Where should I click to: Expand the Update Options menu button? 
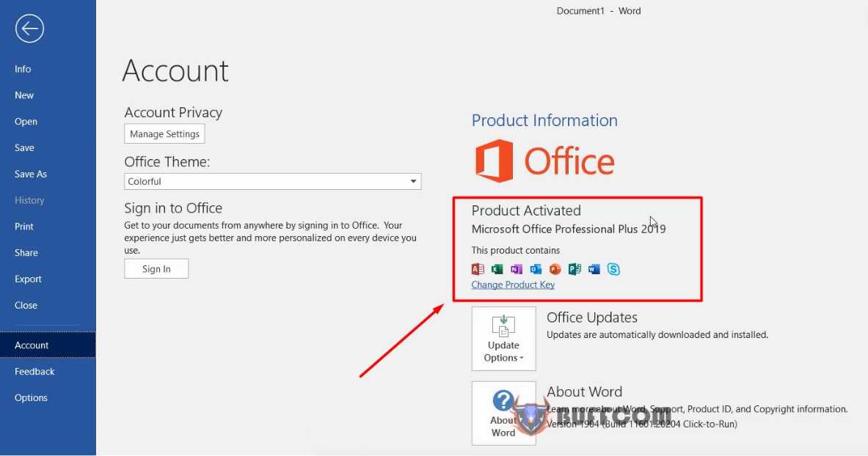coord(504,339)
